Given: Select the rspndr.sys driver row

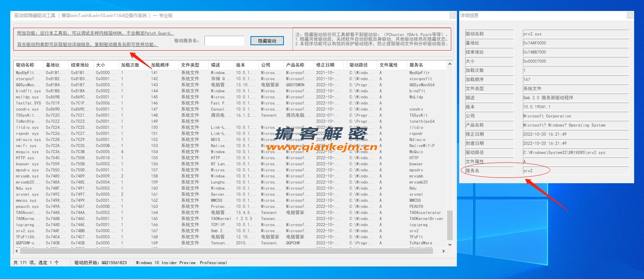Looking at the screenshot, I should pos(230,133).
